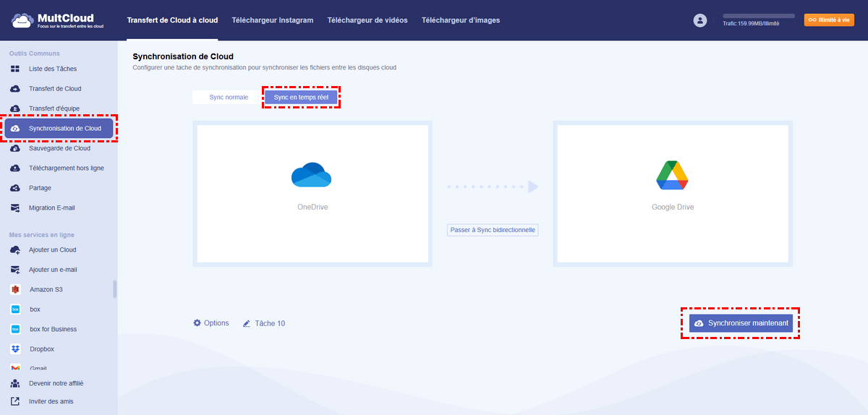Image resolution: width=868 pixels, height=415 pixels.
Task: Click the pencil icon beside Tâche 10
Action: (247, 323)
